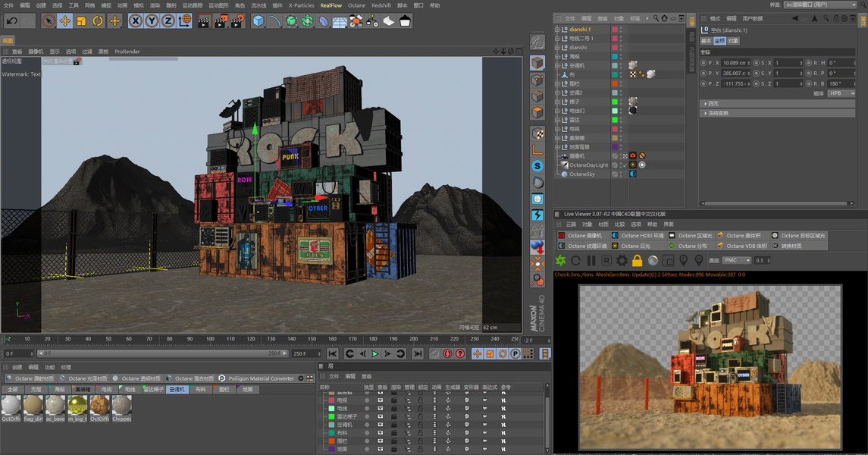Image resolution: width=868 pixels, height=455 pixels.
Task: Toggle the P.X animation keyframe dot
Action: (x=703, y=63)
